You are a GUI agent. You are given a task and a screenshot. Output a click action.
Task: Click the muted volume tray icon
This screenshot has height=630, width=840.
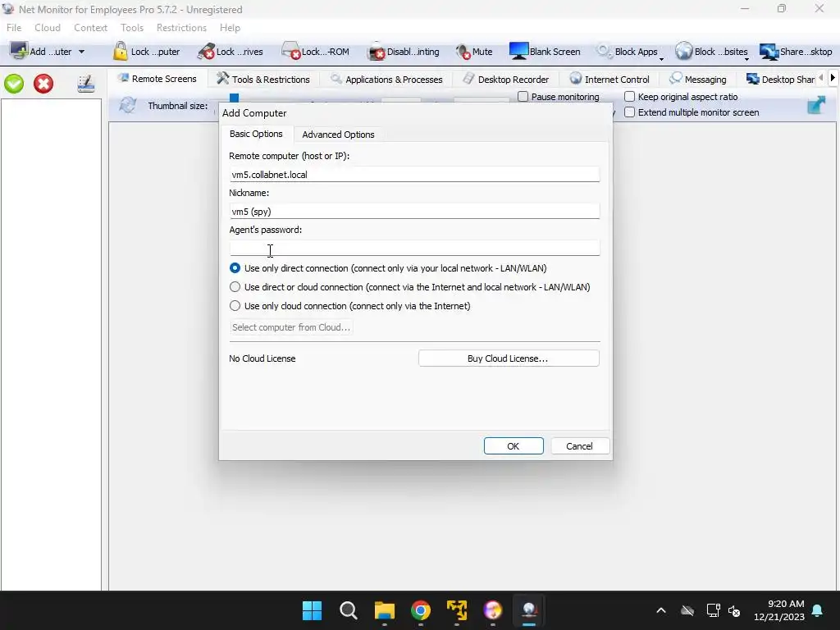(734, 610)
